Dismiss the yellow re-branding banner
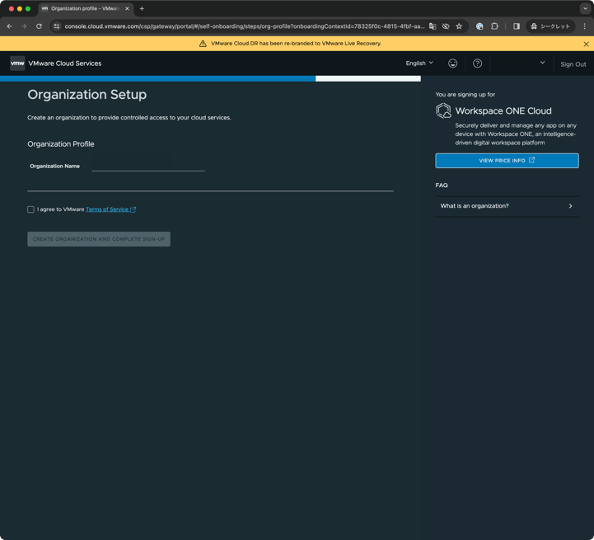594x540 pixels. tap(586, 44)
